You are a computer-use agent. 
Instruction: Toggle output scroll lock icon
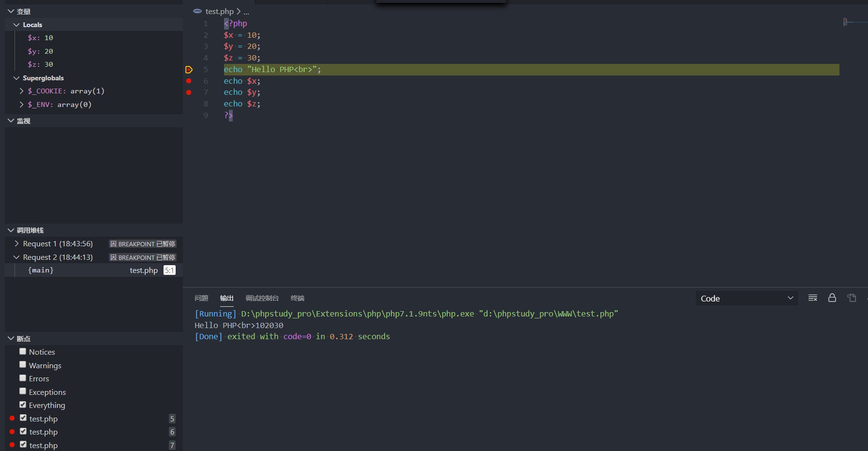tap(832, 298)
